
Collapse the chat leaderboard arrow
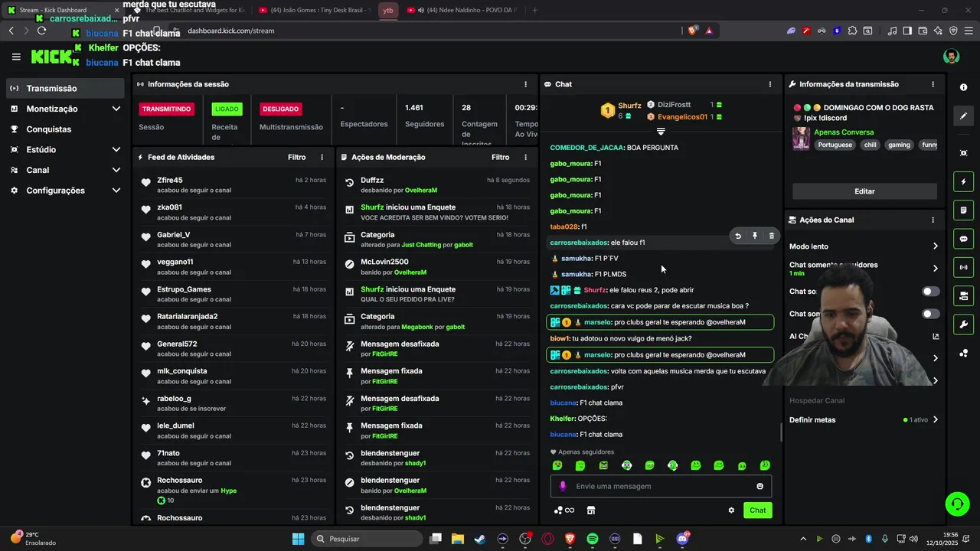(661, 132)
